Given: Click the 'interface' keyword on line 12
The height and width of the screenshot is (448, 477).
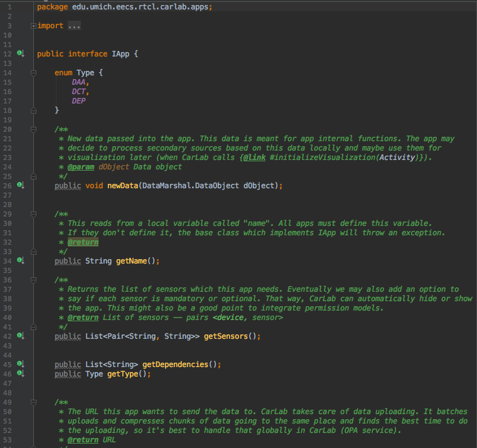Looking at the screenshot, I should coord(88,54).
